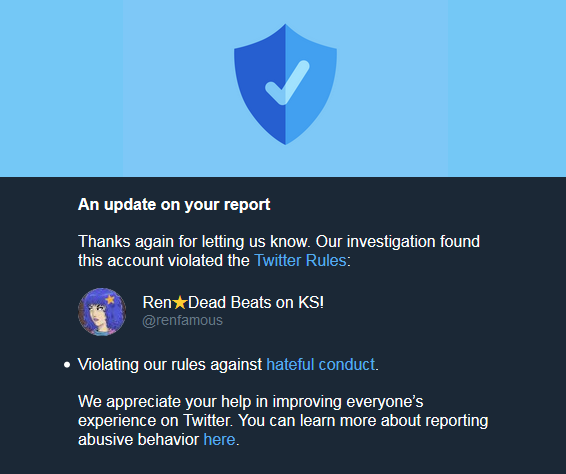The height and width of the screenshot is (474, 566).
Task: Click the "We appreciate your help" paragraph
Action: click(x=283, y=421)
